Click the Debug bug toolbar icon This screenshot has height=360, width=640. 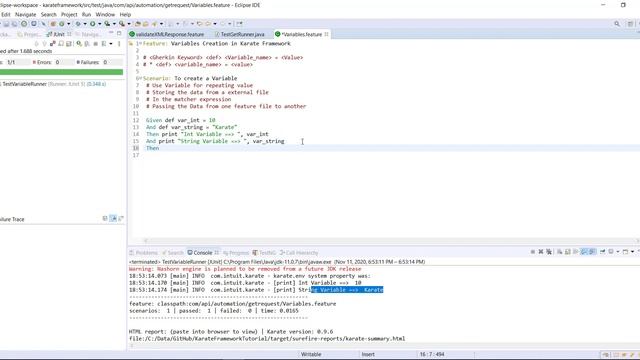pos(78,24)
